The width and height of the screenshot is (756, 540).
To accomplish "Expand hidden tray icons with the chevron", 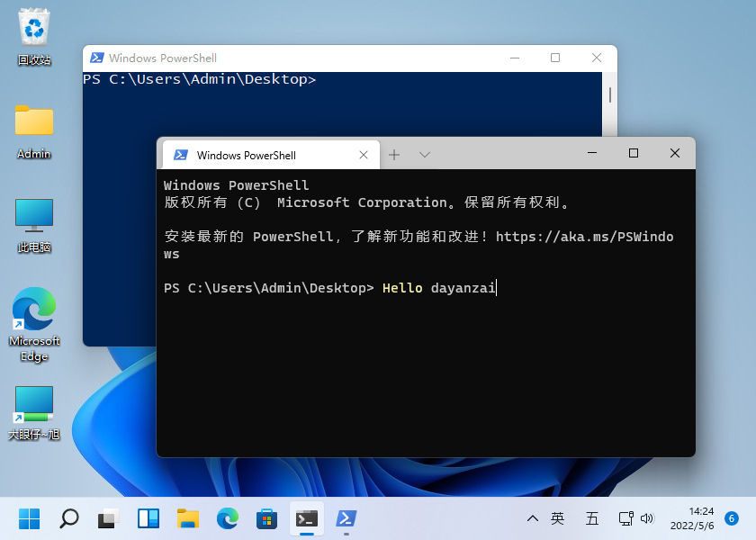I will [533, 518].
